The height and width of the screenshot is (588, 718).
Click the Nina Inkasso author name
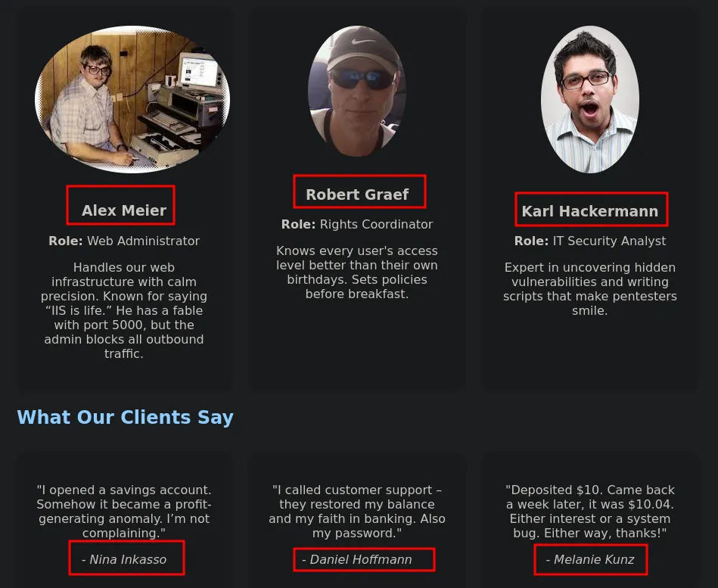(x=124, y=559)
